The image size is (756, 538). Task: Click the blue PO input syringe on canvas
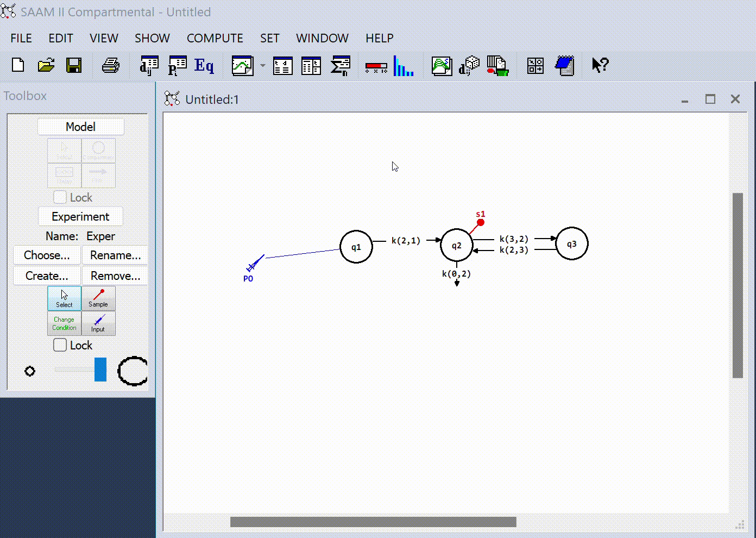pos(254,264)
